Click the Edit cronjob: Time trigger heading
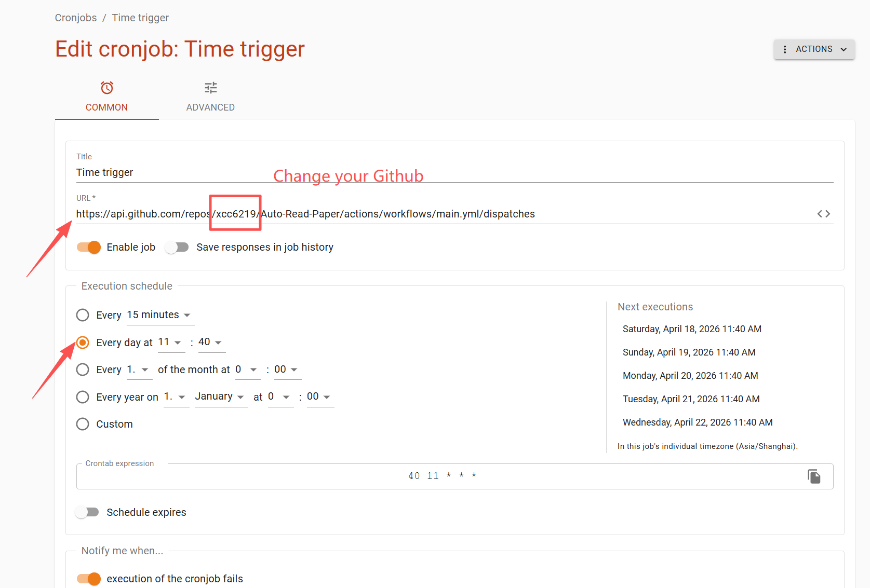Image resolution: width=870 pixels, height=588 pixels. pos(180,49)
